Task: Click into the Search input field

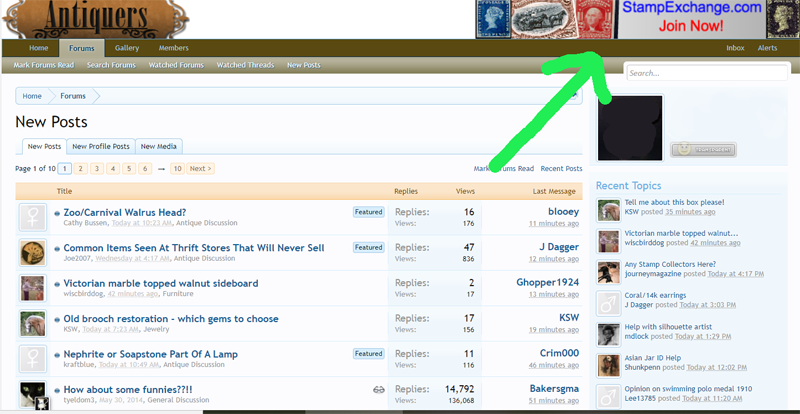Action: tap(706, 73)
